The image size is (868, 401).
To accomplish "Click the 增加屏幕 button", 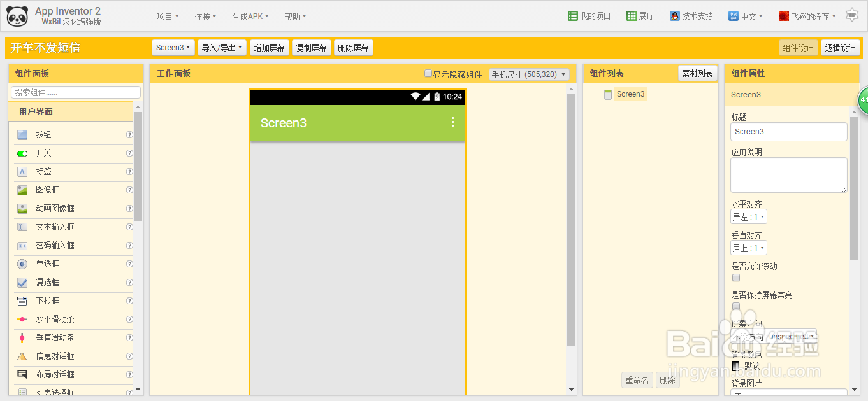I will [270, 48].
